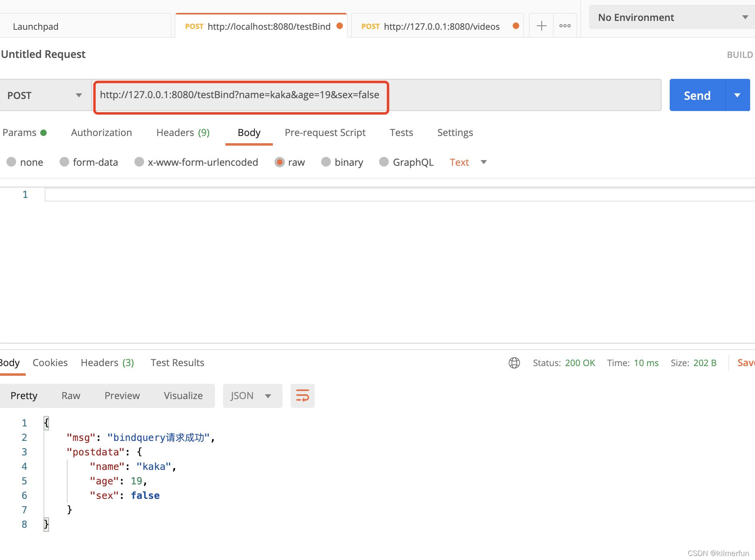
Task: Open the tab options ellipsis menu
Action: pyautogui.click(x=565, y=26)
